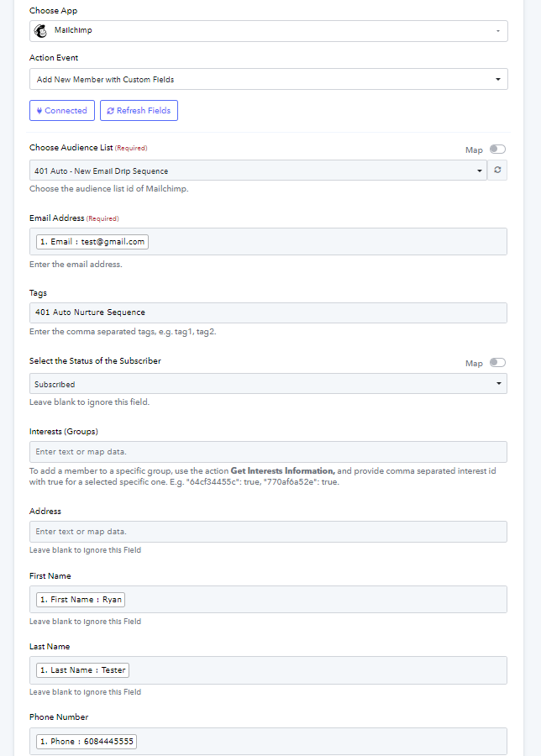The image size is (541, 756).
Task: Click empty area of Email Address field
Action: coord(328,242)
